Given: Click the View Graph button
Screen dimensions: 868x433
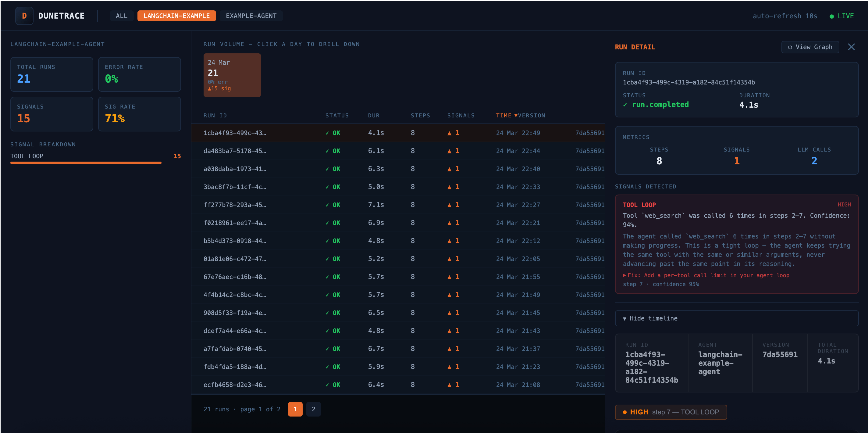Looking at the screenshot, I should tap(810, 47).
